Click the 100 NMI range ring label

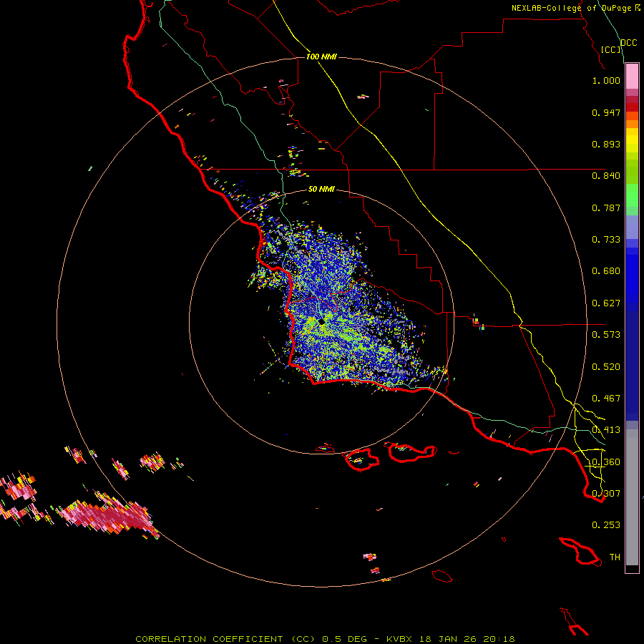(x=321, y=57)
